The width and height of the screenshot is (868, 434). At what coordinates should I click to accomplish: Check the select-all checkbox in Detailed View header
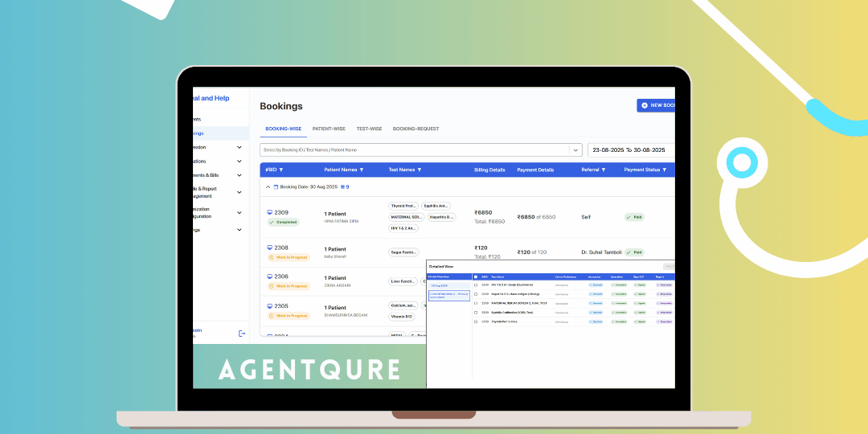tap(475, 276)
